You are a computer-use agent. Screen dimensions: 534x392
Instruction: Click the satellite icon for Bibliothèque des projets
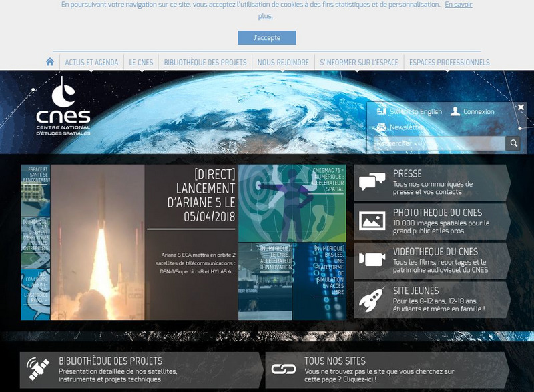point(38,369)
